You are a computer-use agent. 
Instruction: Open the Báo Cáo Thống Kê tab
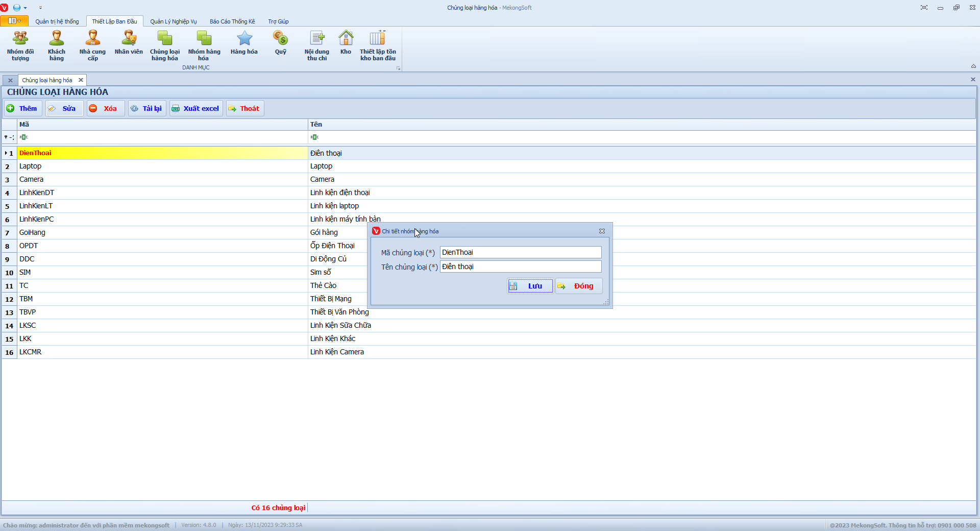pos(232,21)
